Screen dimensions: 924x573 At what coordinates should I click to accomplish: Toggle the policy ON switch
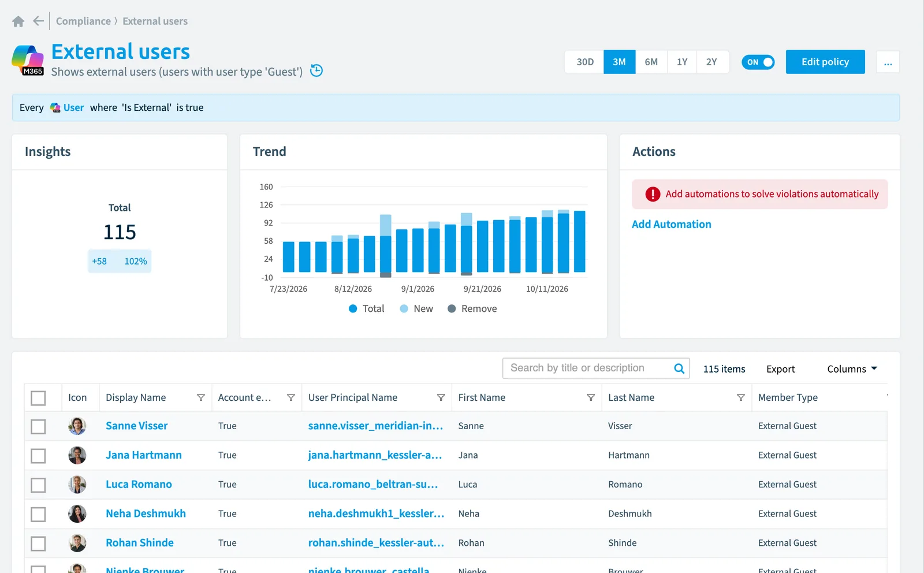point(758,62)
